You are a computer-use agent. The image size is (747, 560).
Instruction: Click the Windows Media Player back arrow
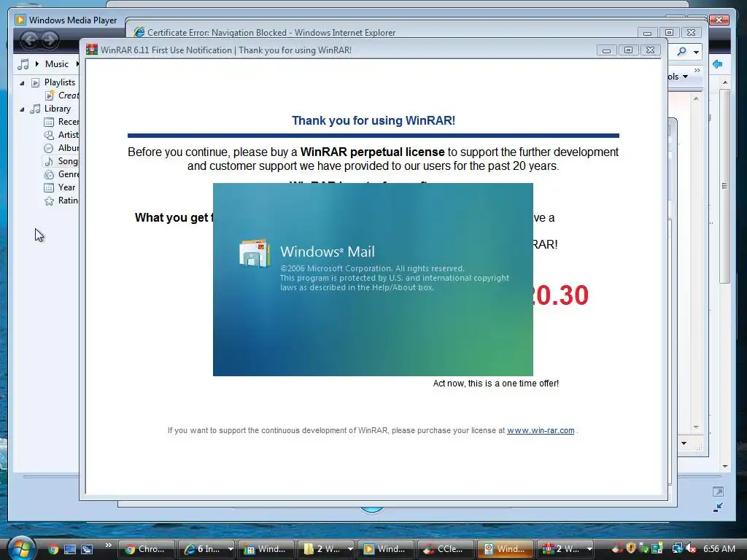coord(29,40)
